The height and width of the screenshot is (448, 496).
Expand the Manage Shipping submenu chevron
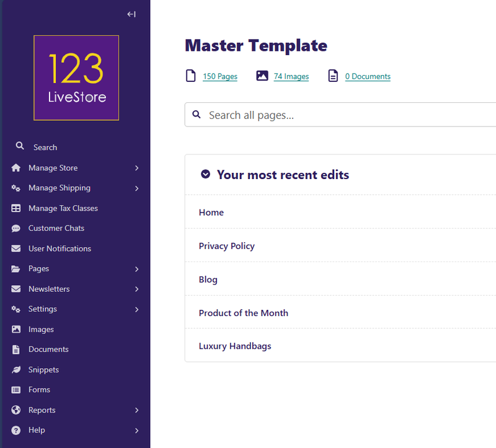coord(136,188)
